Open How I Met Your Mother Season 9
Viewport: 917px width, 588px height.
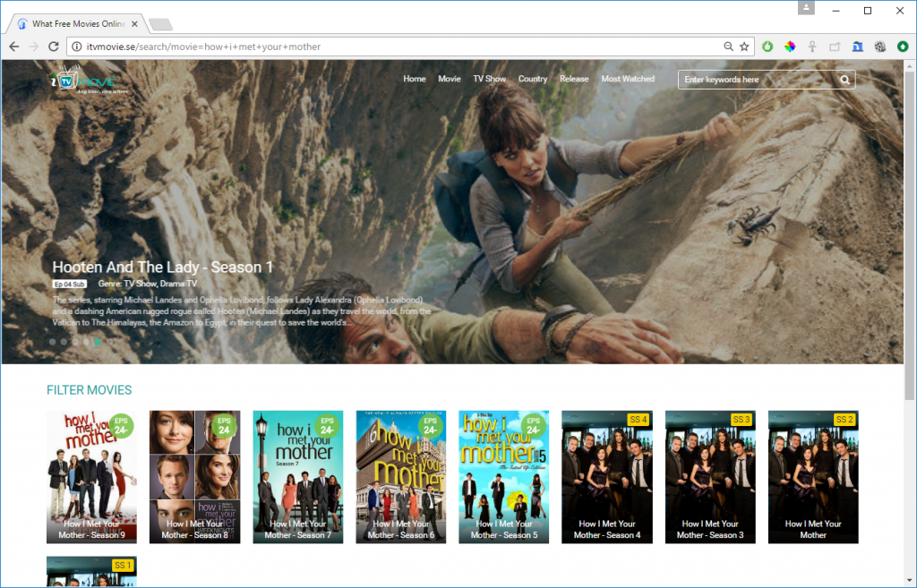[92, 477]
